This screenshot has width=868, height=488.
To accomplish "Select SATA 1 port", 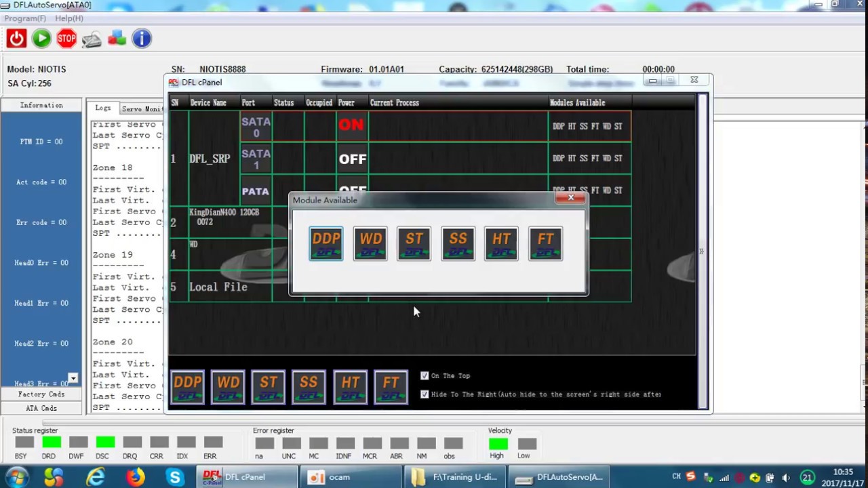I will 256,159.
